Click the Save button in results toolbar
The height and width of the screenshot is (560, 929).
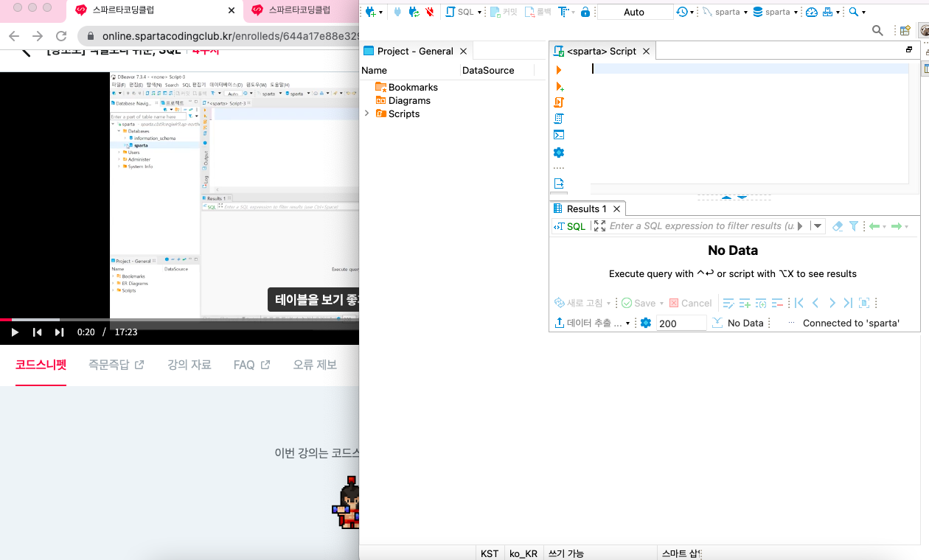coord(639,303)
